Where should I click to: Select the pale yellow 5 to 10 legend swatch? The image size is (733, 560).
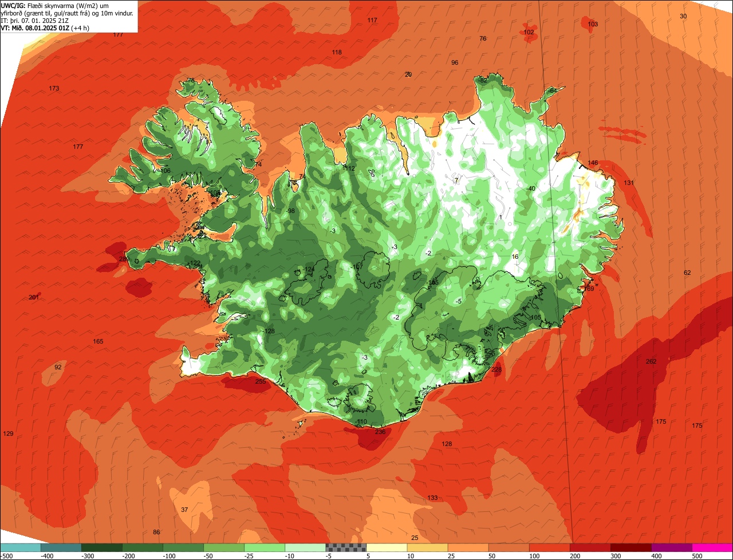click(x=387, y=547)
